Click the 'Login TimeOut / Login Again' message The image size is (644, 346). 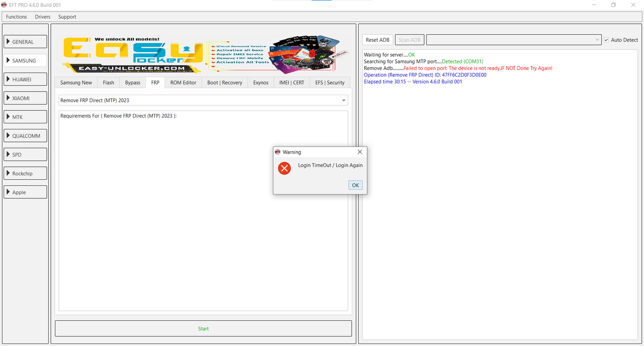pyautogui.click(x=330, y=165)
